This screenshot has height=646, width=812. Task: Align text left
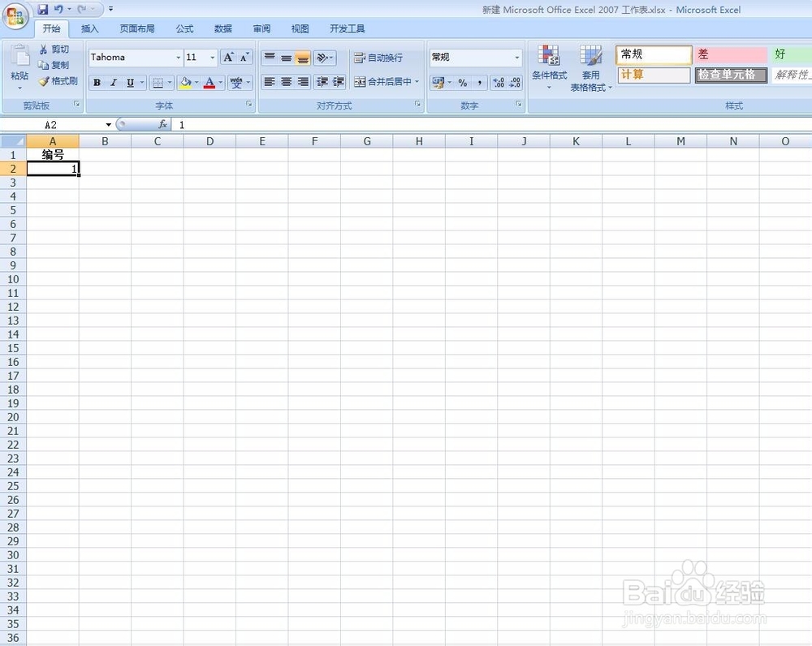(x=270, y=82)
